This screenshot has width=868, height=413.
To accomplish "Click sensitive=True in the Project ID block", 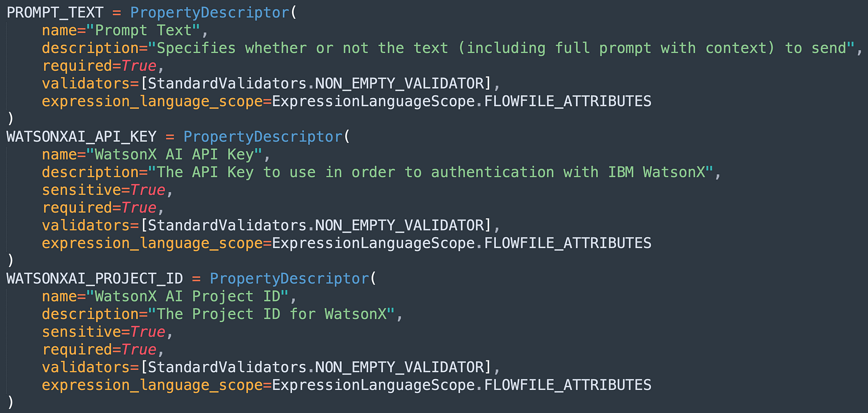I will click(104, 332).
